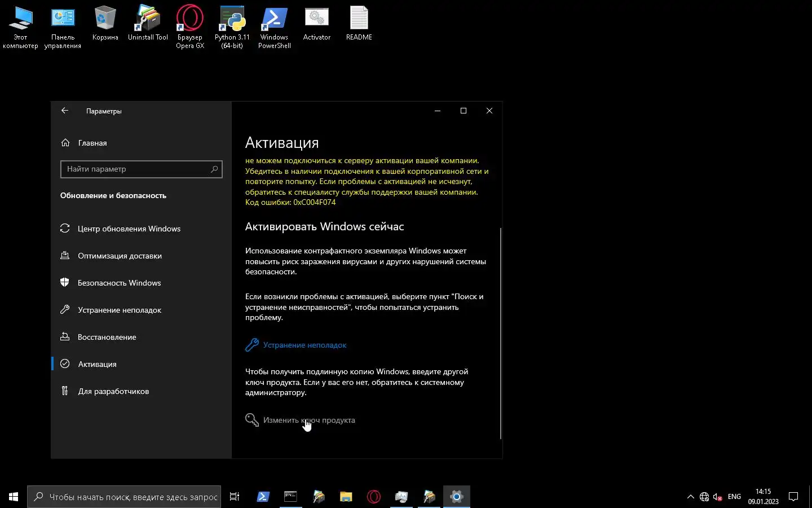Click the key icon beside Изменить ключ продукта
The height and width of the screenshot is (508, 812).
tap(252, 420)
